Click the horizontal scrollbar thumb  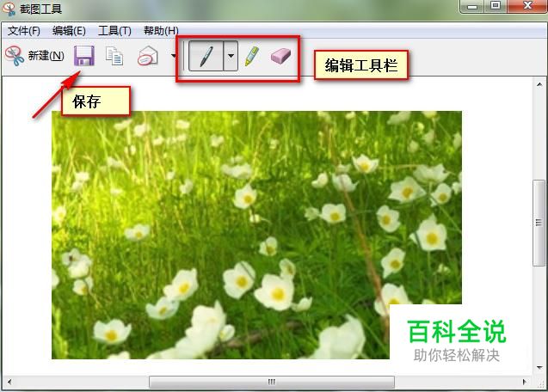272,382
